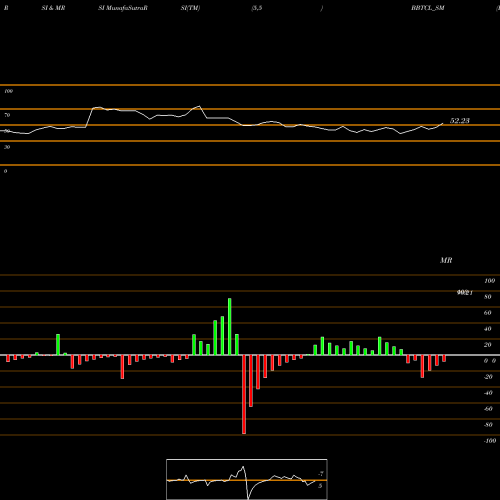Click the 80 label on MR axis
500x500 pixels.
point(488,297)
